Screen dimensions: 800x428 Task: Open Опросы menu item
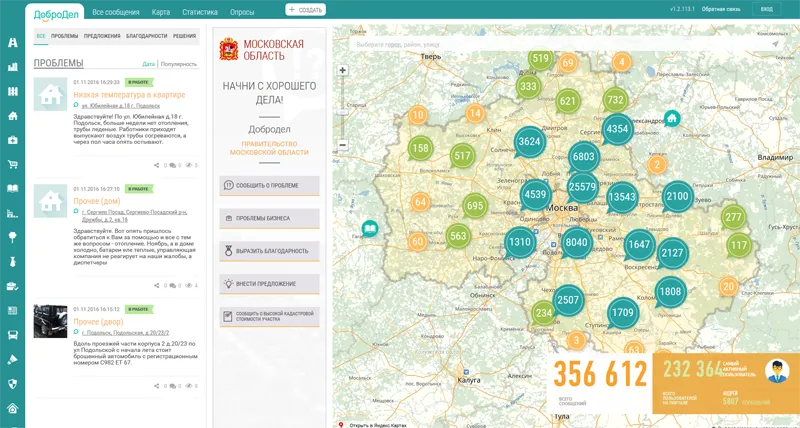[x=242, y=12]
